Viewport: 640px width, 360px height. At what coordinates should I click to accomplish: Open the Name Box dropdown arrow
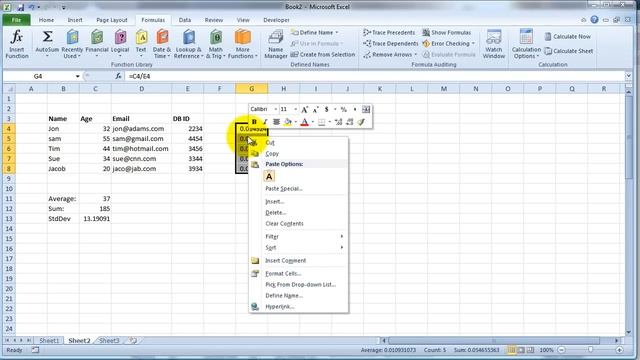pos(78,76)
